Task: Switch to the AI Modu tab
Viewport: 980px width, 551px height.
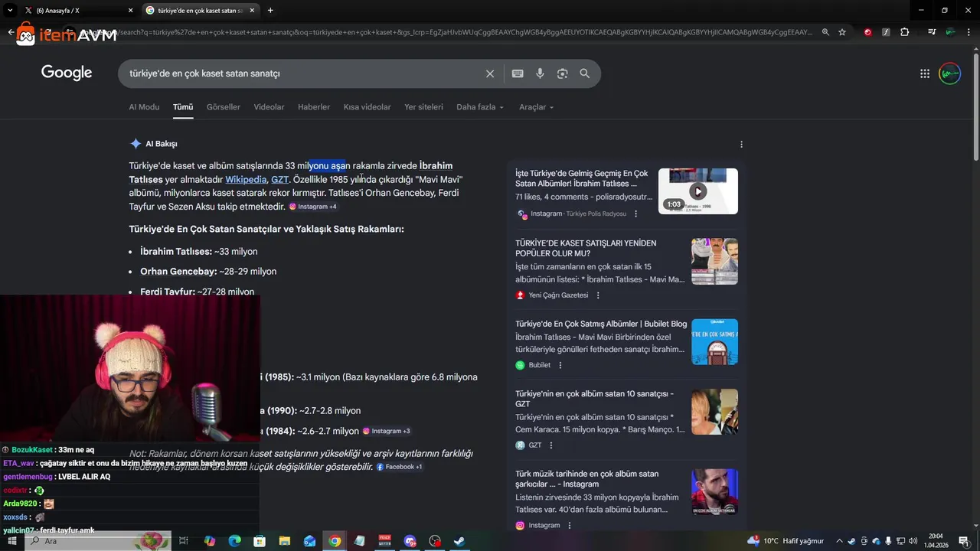Action: (144, 107)
